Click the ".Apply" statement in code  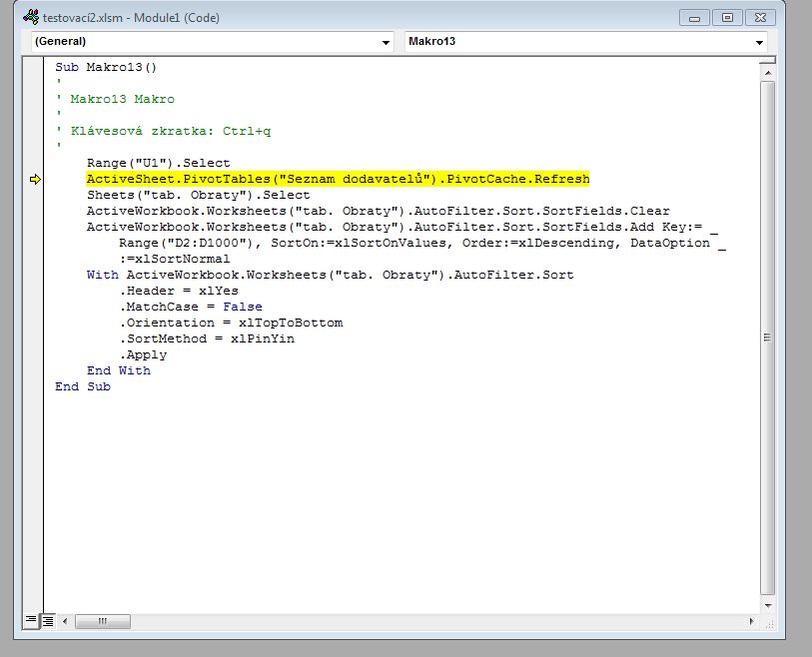click(x=144, y=354)
